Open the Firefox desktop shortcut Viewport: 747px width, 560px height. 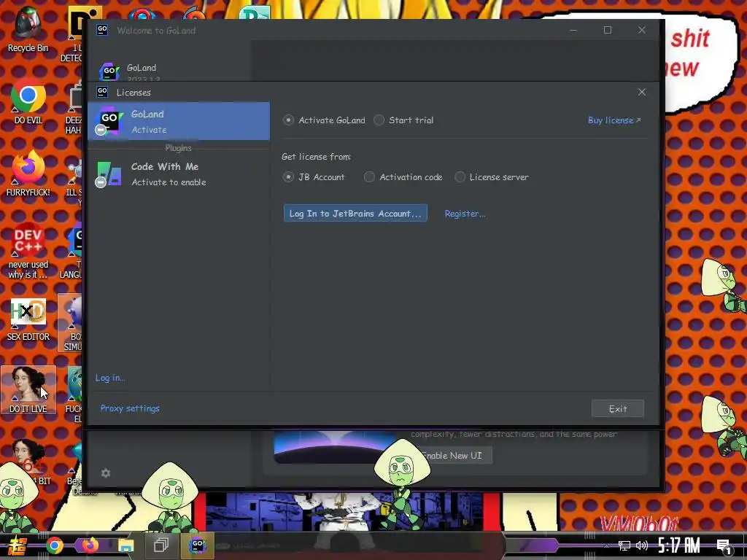(28, 174)
